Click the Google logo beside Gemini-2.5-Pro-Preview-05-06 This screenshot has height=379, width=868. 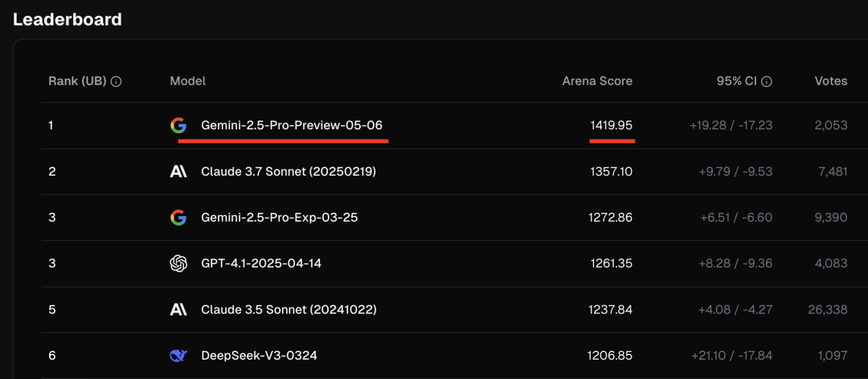178,125
